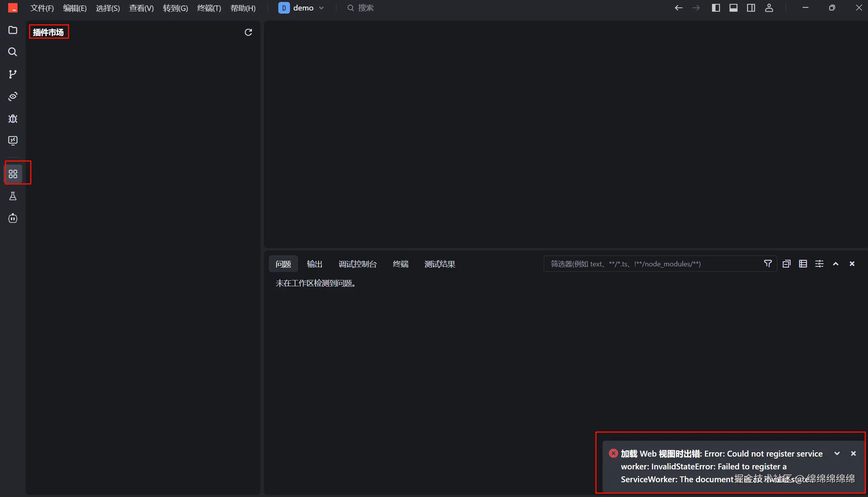Switch to the 输出 tab
This screenshot has width=868, height=497.
click(x=315, y=264)
